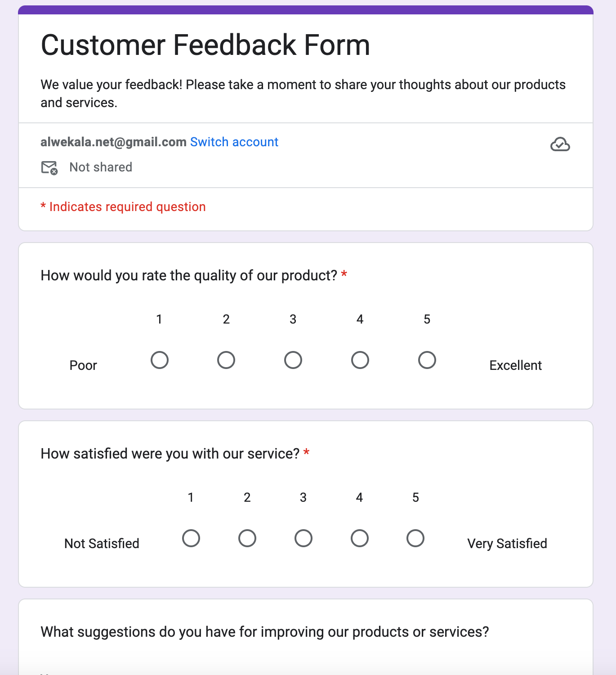Rate product quality as 4

360,360
